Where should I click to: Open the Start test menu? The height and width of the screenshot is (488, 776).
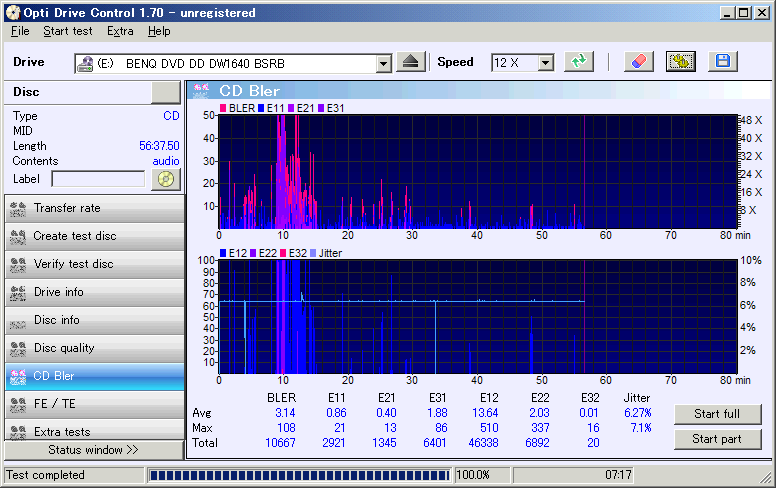68,31
